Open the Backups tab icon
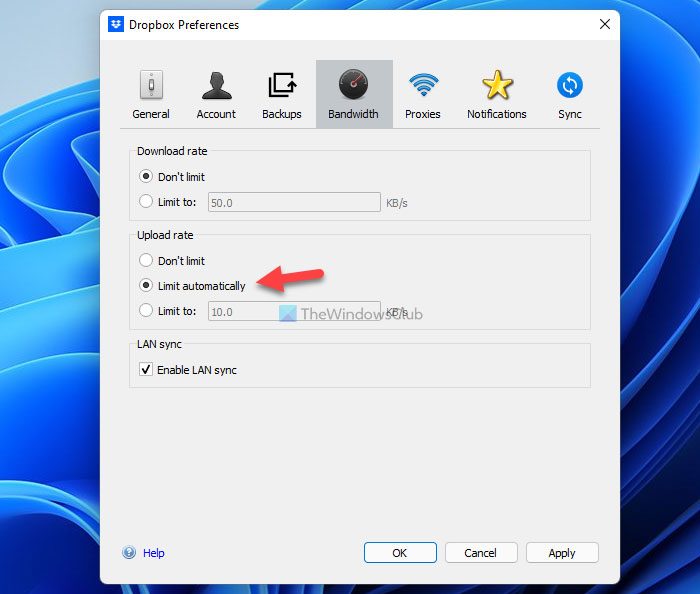Viewport: 700px width, 594px height. [x=282, y=84]
